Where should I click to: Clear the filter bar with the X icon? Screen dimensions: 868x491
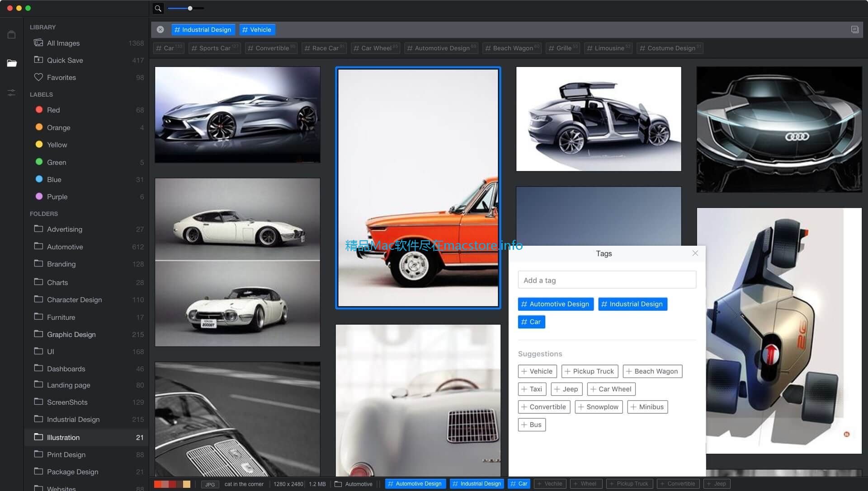point(160,29)
